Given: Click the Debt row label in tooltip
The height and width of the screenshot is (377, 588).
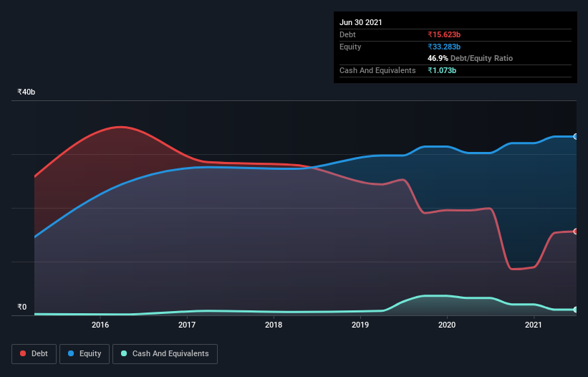Looking at the screenshot, I should coord(347,34).
